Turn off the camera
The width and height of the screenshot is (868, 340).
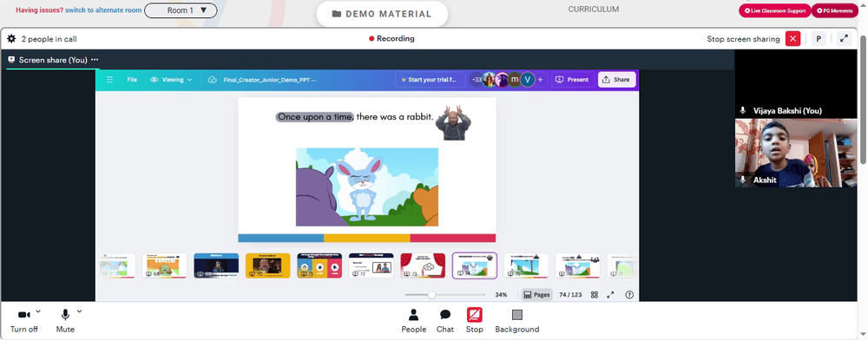pyautogui.click(x=23, y=321)
